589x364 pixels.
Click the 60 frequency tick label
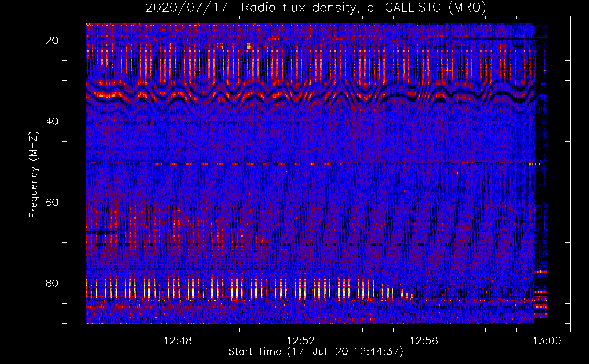[52, 202]
